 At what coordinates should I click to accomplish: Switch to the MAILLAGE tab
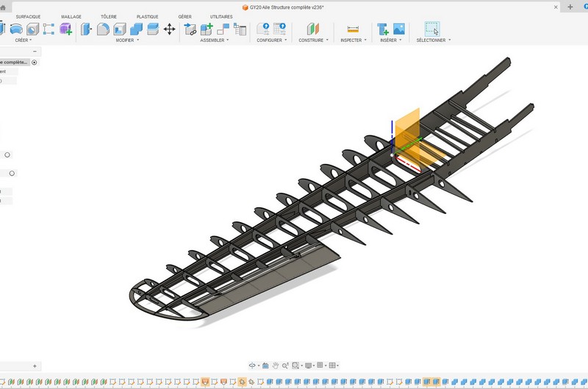pos(71,16)
